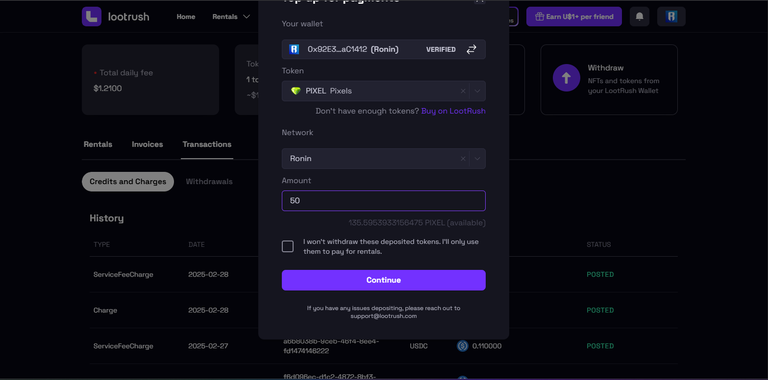768x380 pixels.
Task: Click the Ronin wallet icon in wallet field
Action: point(294,49)
